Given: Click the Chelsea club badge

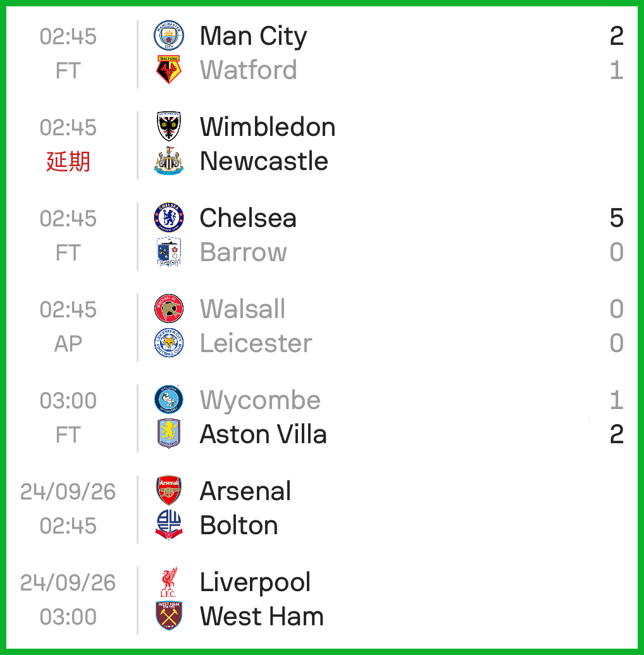Looking at the screenshot, I should click(169, 217).
